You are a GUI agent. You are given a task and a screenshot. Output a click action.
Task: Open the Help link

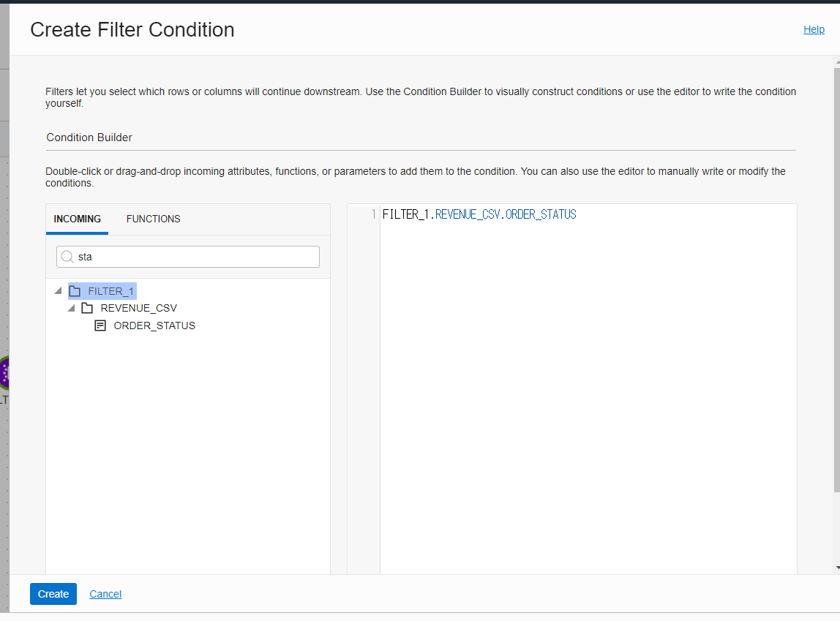coord(814,29)
